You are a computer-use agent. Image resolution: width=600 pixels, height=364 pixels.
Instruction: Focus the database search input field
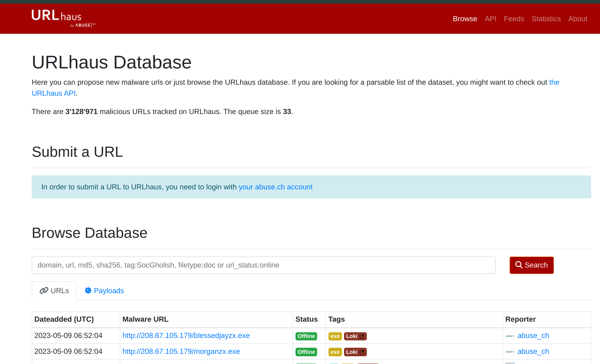pyautogui.click(x=263, y=265)
